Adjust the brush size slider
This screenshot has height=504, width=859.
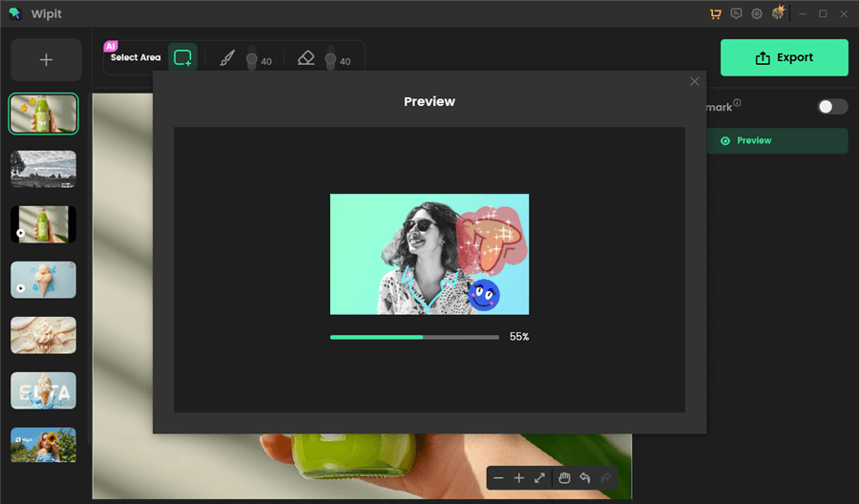pyautogui.click(x=251, y=58)
